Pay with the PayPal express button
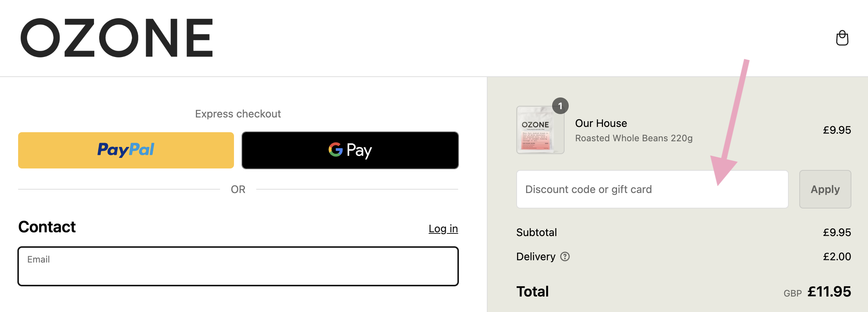The width and height of the screenshot is (868, 312). click(x=126, y=150)
